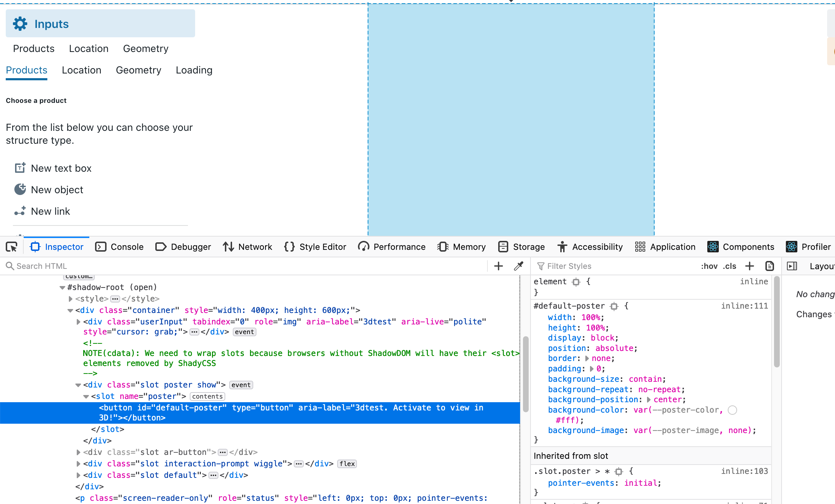The height and width of the screenshot is (504, 835).
Task: Open the Inspector tab
Action: 57,247
